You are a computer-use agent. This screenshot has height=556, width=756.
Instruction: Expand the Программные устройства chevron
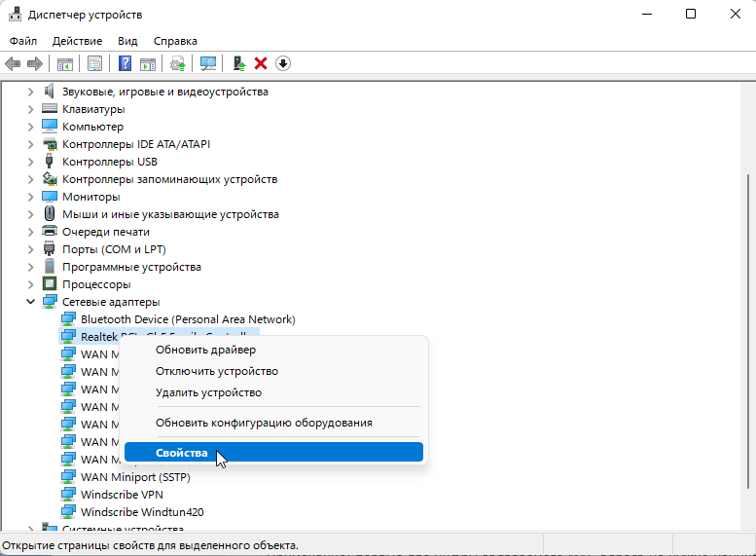[x=30, y=267]
